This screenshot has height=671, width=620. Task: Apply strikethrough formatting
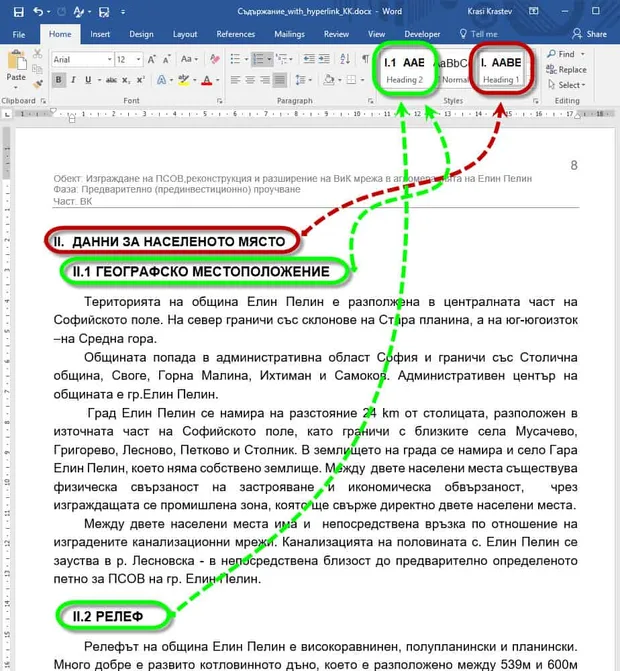(x=111, y=80)
